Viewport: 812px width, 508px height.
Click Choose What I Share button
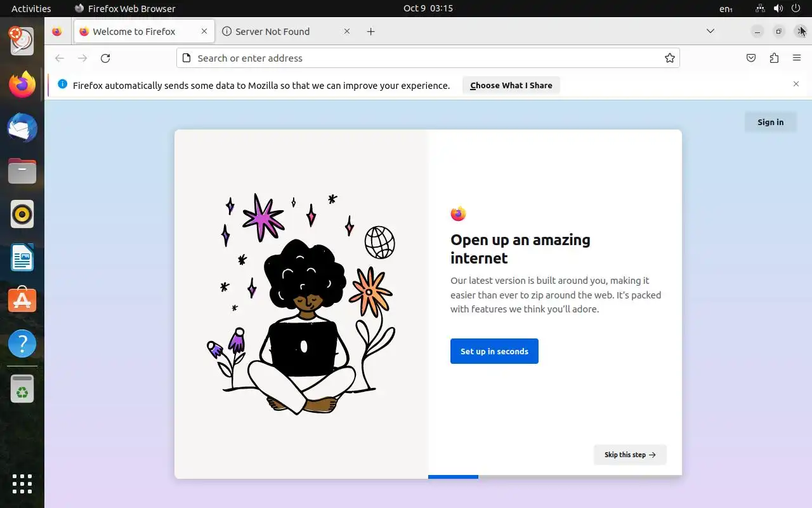[511, 85]
